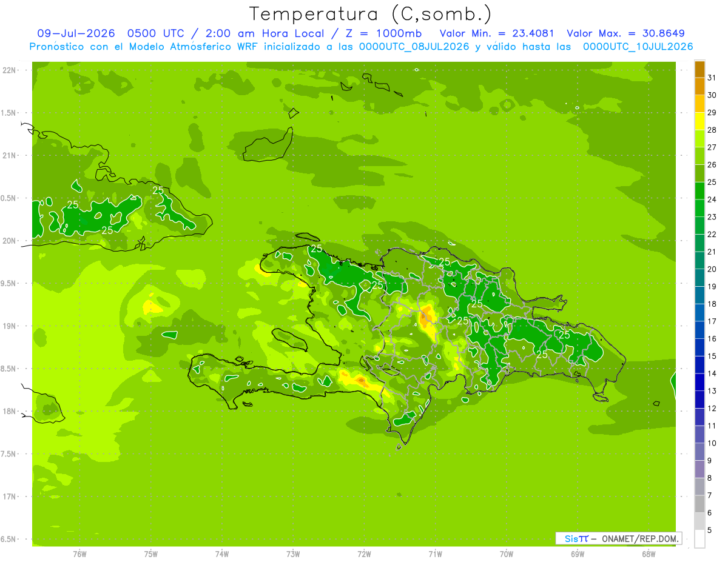Click the legend scale value 20
Image resolution: width=728 pixels, height=562 pixels.
point(712,269)
